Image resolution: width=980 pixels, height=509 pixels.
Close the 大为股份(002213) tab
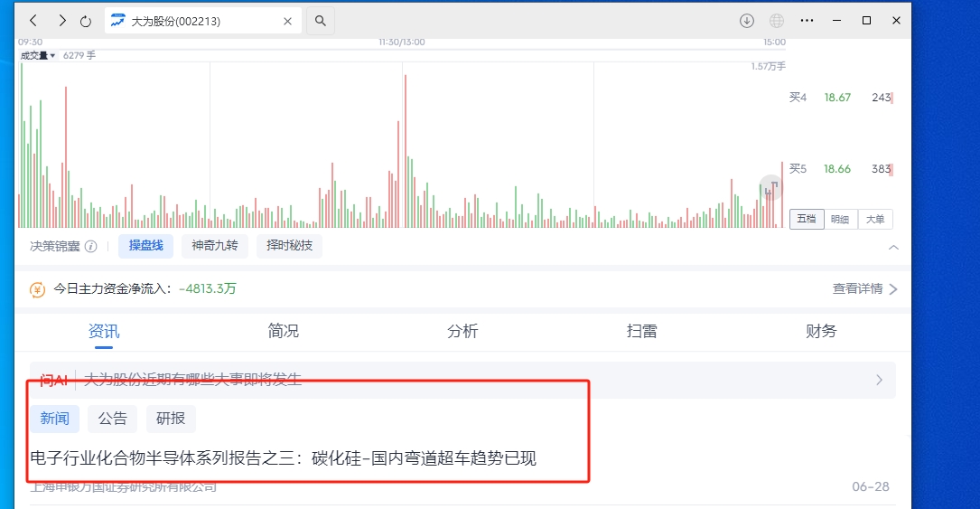287,22
